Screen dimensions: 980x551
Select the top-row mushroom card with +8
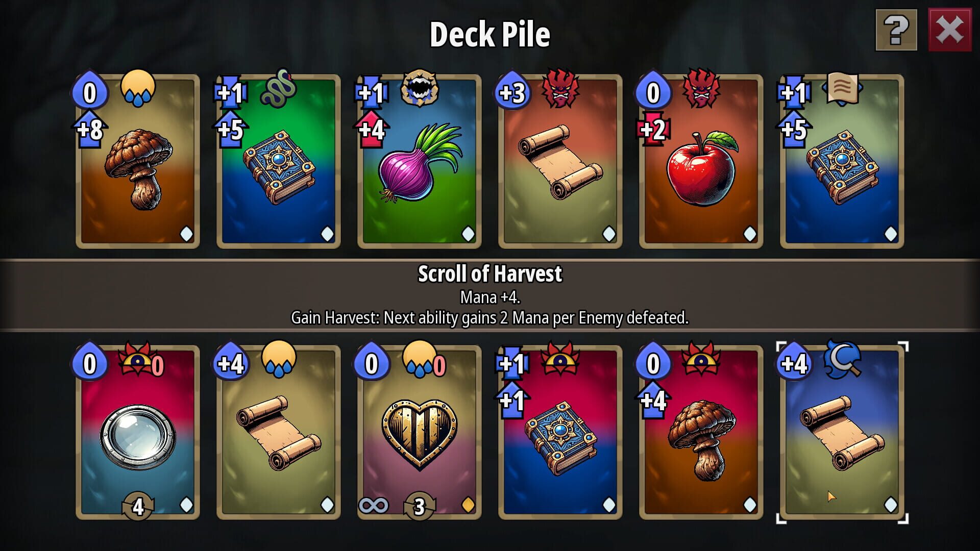pos(138,161)
